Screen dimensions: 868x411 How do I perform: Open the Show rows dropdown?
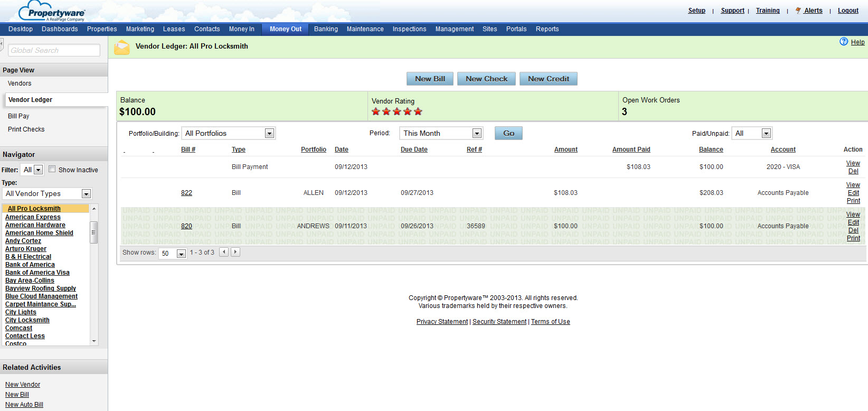173,253
